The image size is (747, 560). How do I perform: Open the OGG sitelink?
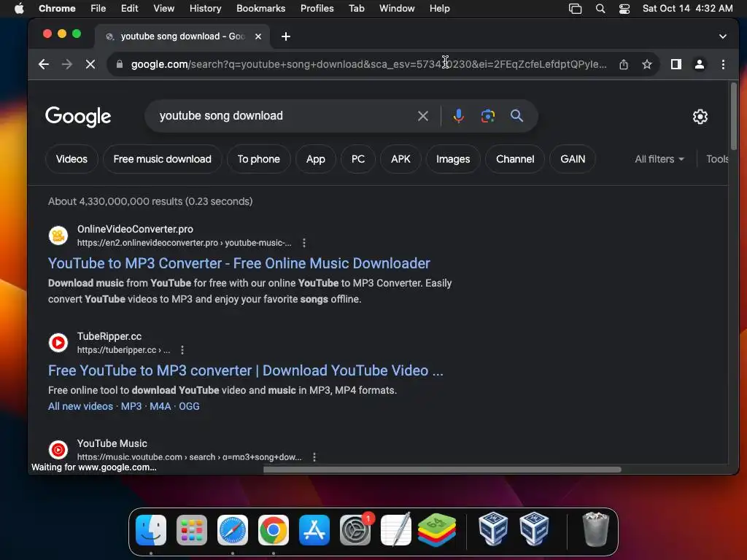(x=189, y=406)
